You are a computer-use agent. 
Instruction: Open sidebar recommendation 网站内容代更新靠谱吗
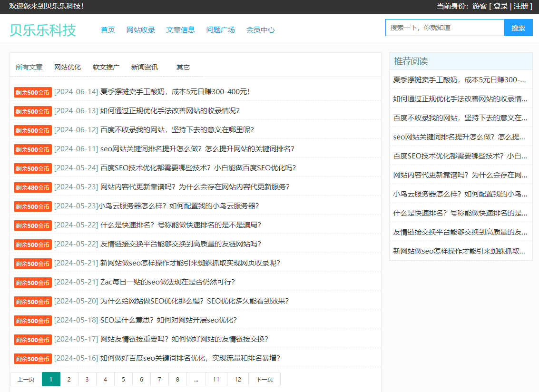point(460,175)
